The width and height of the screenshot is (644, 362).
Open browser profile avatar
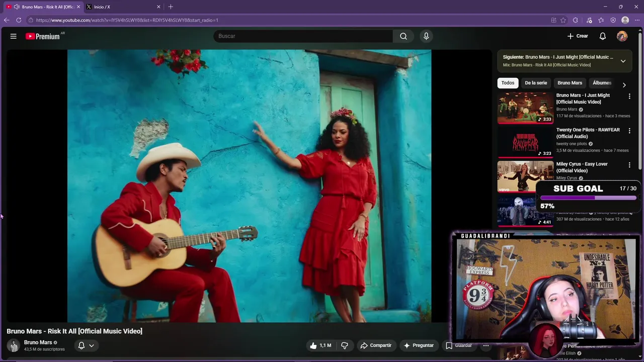[625, 20]
